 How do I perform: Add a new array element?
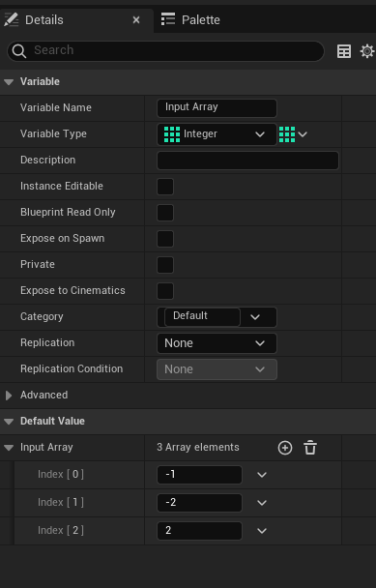285,448
